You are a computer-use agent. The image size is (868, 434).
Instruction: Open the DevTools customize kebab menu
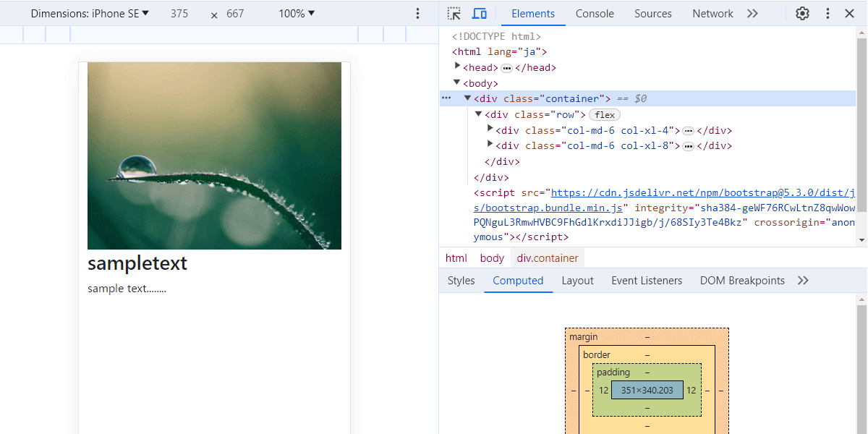[827, 14]
